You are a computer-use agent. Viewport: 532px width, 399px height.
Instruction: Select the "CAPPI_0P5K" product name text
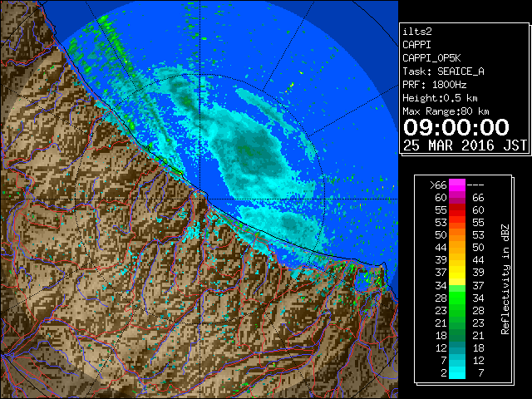[431, 58]
